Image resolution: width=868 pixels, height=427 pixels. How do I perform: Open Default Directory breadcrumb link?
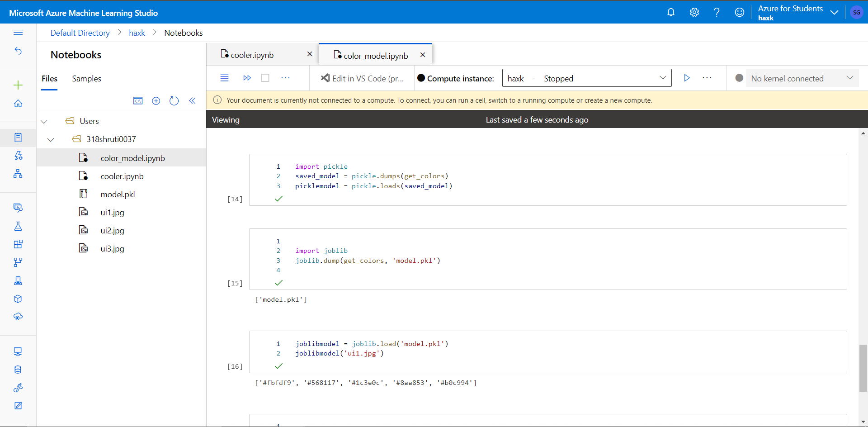(80, 33)
